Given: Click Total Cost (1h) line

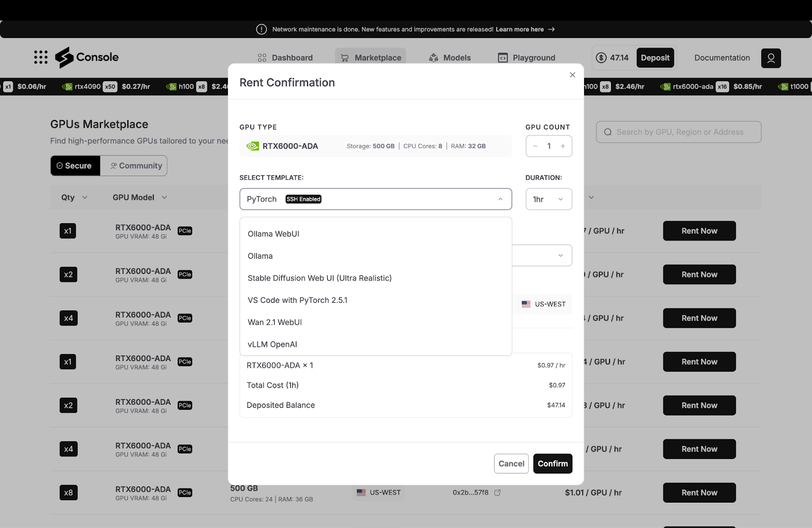Looking at the screenshot, I should pyautogui.click(x=405, y=385).
